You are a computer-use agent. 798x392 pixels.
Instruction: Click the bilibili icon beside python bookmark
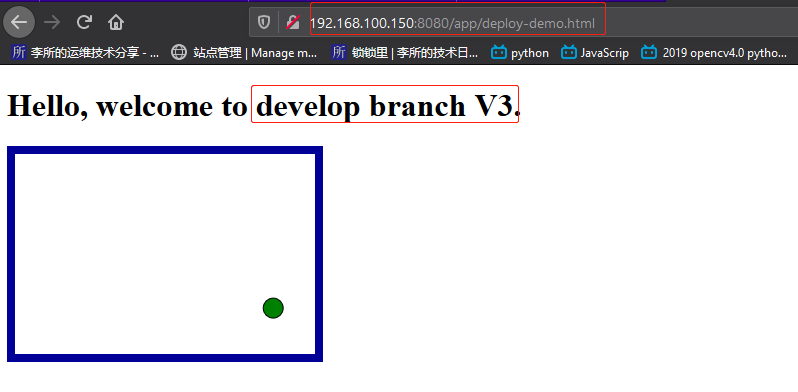pyautogui.click(x=499, y=52)
